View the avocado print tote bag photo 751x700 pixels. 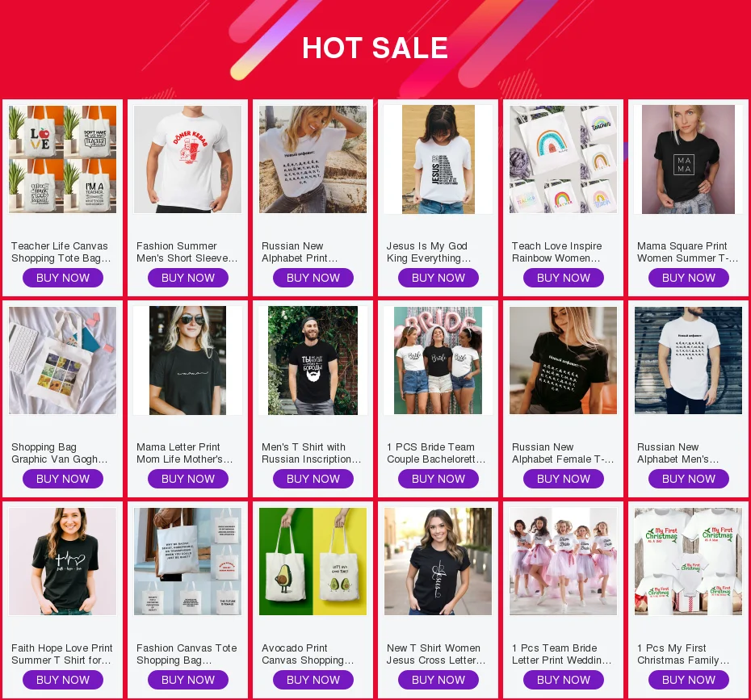[x=313, y=561]
